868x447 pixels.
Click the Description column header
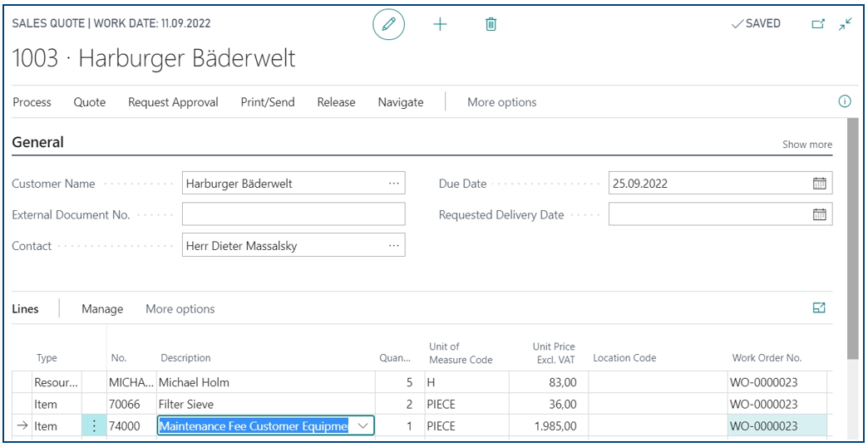click(x=185, y=358)
